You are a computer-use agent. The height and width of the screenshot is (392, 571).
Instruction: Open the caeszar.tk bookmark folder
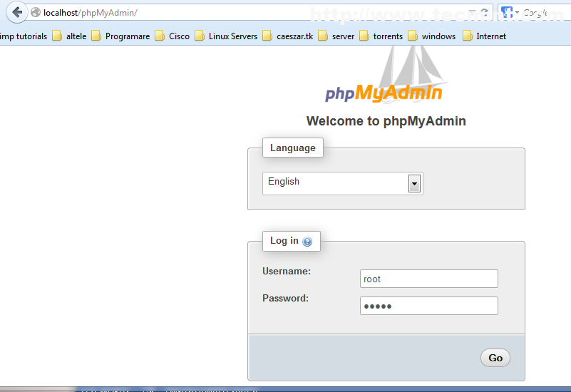(288, 36)
